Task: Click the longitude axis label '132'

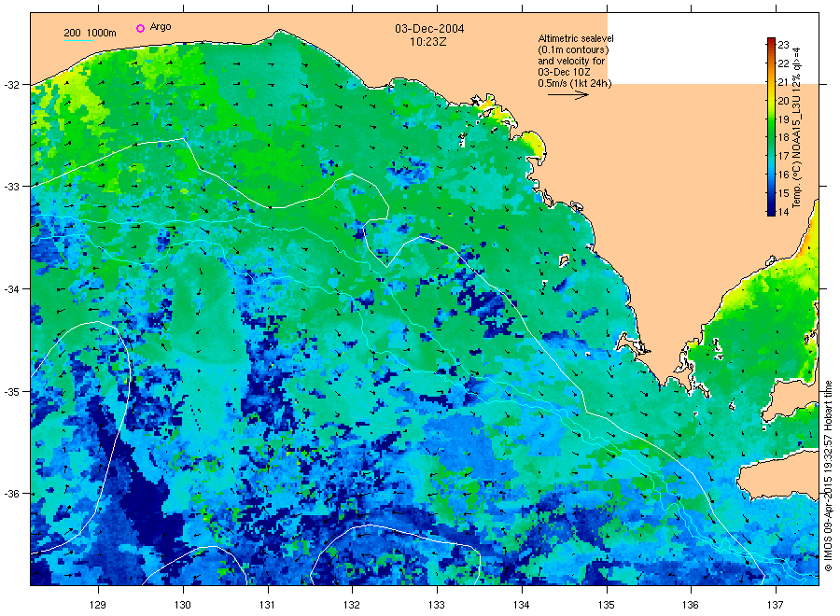Action: (x=352, y=605)
